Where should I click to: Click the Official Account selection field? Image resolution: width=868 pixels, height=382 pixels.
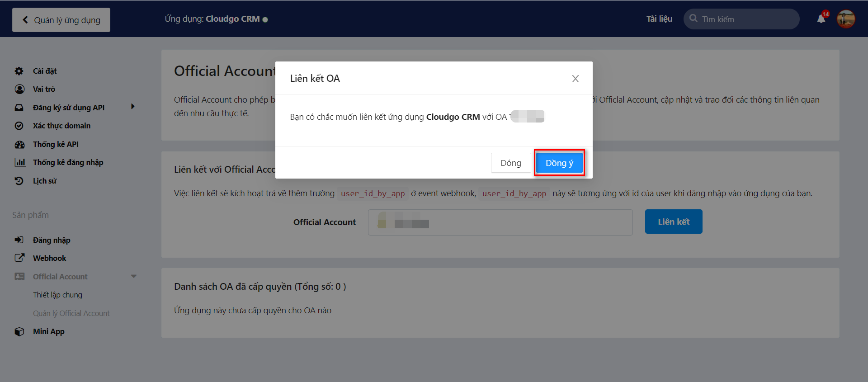tap(500, 222)
